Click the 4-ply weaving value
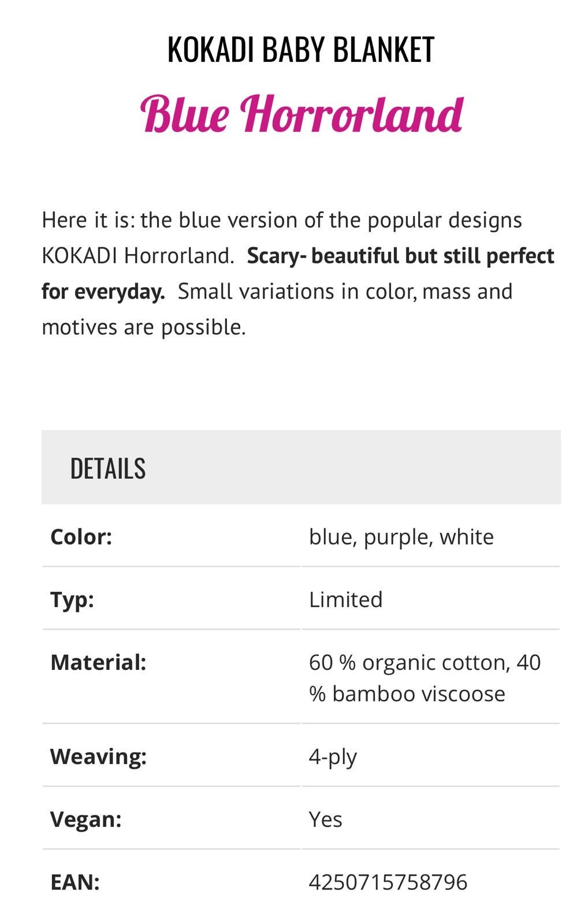This screenshot has width=588, height=924. point(333,757)
